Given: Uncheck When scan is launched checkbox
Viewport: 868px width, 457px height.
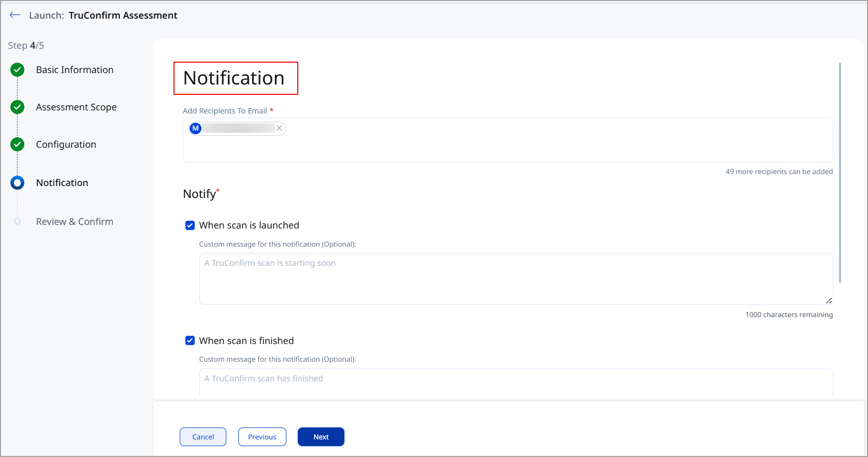Looking at the screenshot, I should click(x=190, y=225).
